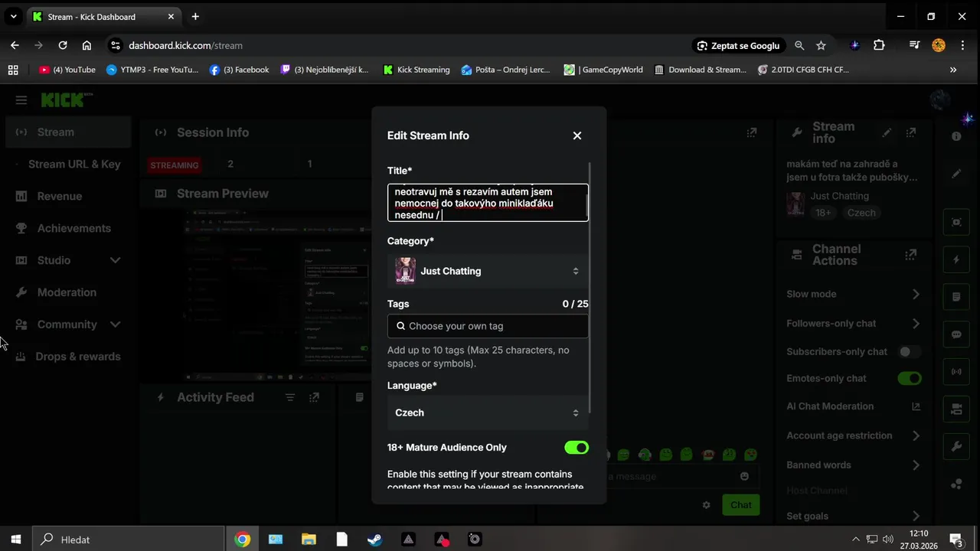Toggle the chat bubble widget icon
This screenshot has height=551, width=980.
coord(956,334)
